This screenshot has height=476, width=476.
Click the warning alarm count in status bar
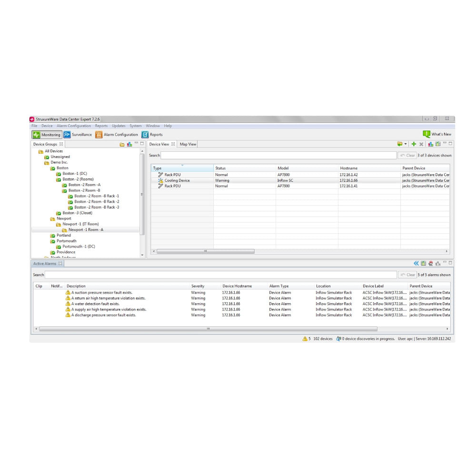pyautogui.click(x=307, y=339)
